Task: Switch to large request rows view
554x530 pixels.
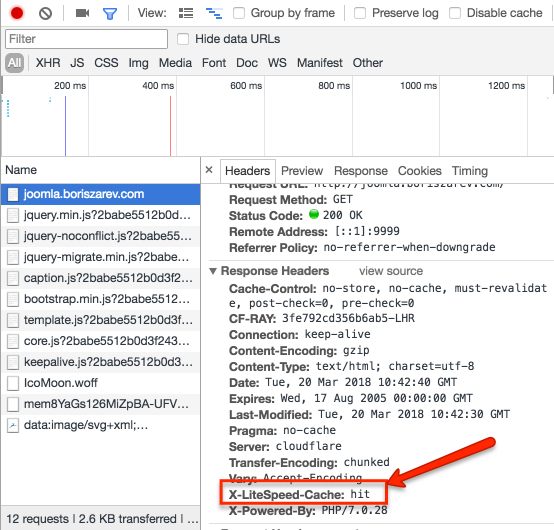Action: click(x=186, y=13)
